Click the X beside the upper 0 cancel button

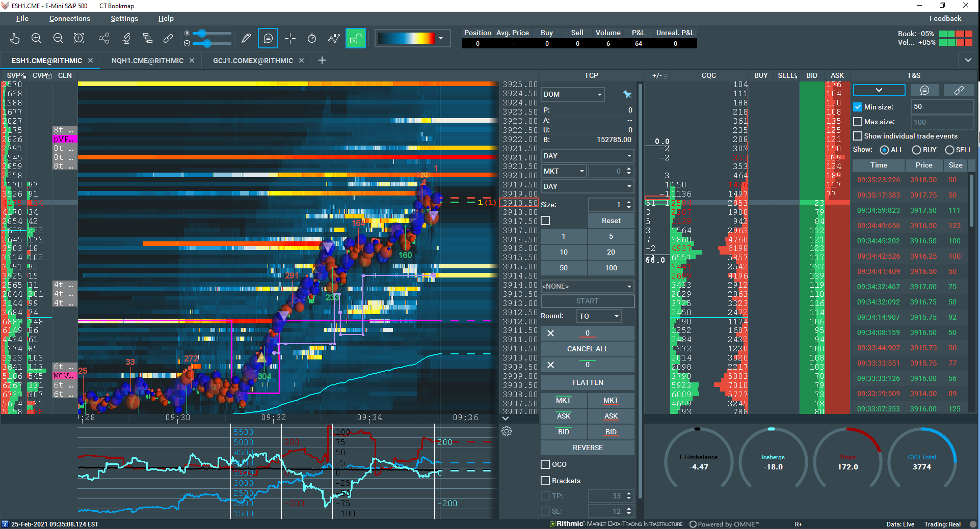(x=550, y=333)
